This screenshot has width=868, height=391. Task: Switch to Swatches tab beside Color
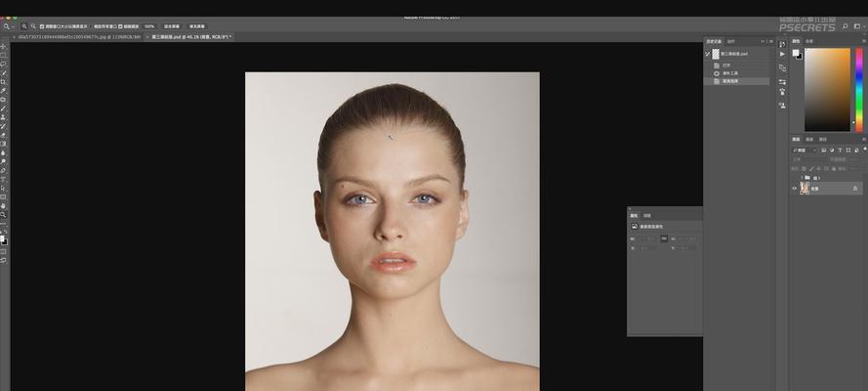coord(809,41)
